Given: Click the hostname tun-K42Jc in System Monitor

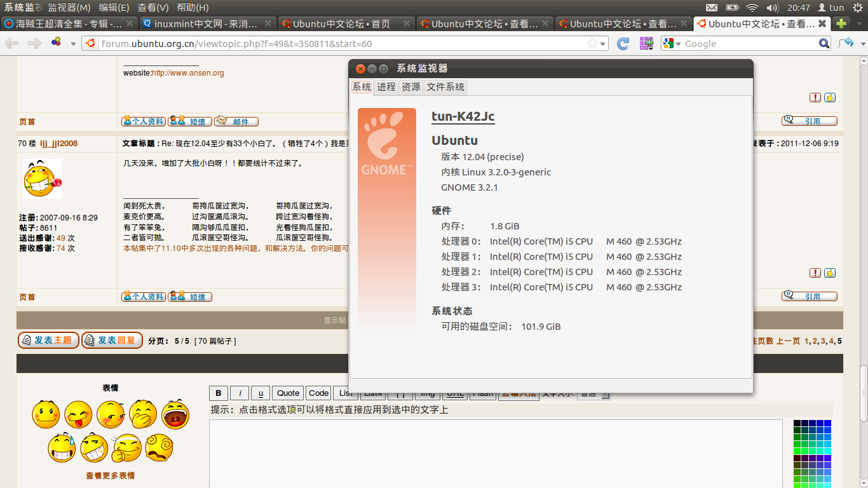Looking at the screenshot, I should click(x=463, y=116).
